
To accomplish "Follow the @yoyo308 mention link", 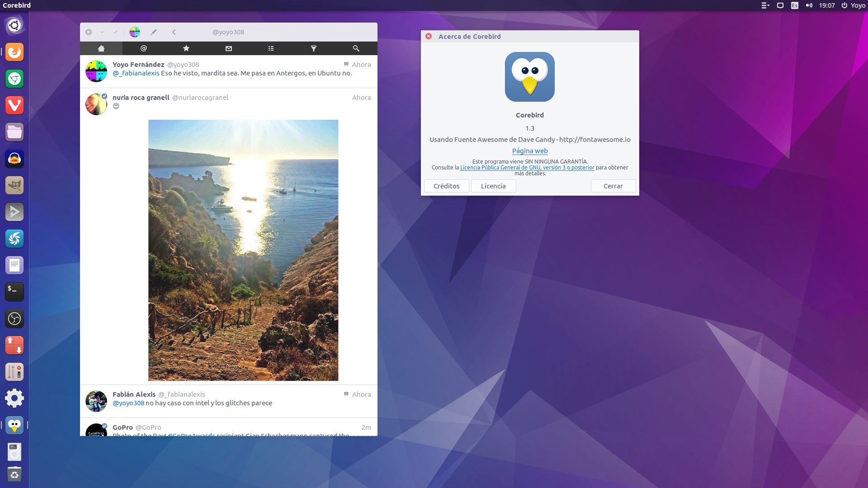I will (x=128, y=403).
